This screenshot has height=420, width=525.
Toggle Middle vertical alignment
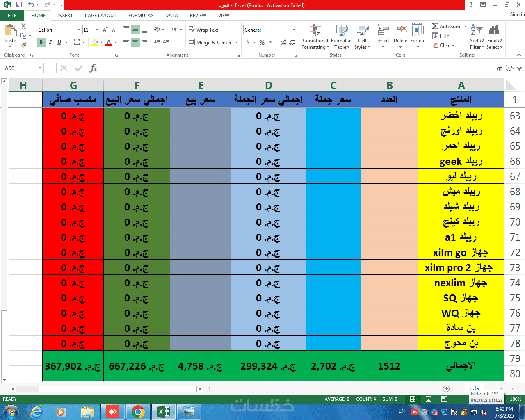[x=135, y=30]
